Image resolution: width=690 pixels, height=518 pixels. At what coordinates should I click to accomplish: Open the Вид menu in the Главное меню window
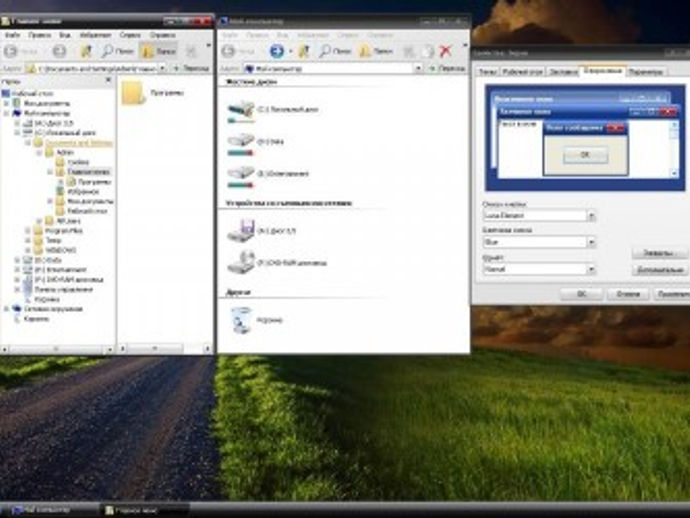65,35
